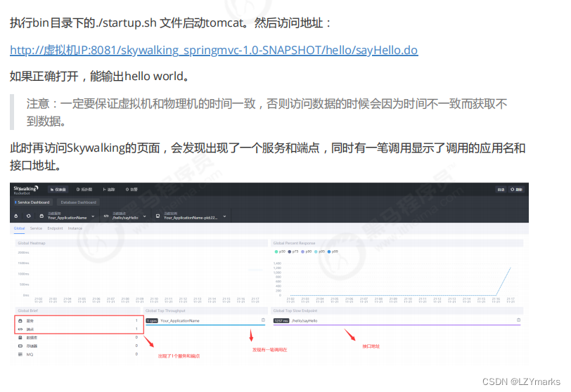
Task: Click Your_ApplicationName in Top Throughput list
Action: point(180,321)
